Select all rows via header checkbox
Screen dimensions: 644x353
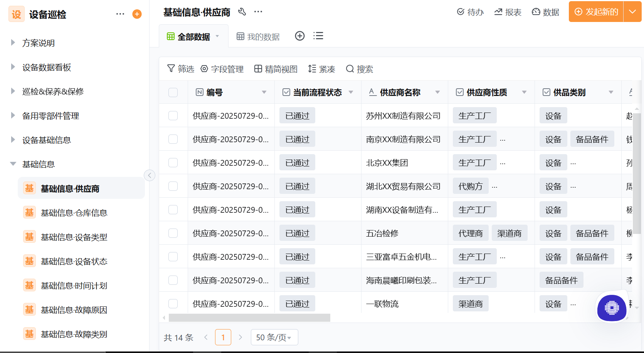pyautogui.click(x=173, y=92)
